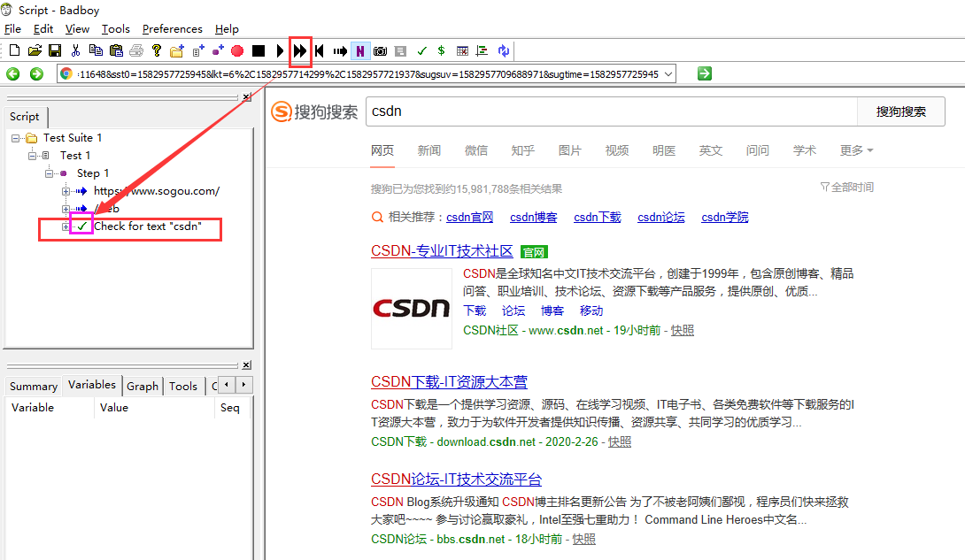This screenshot has height=560, width=965.
Task: Open the CSDN-专业IT技术社区 result link
Action: point(442,250)
